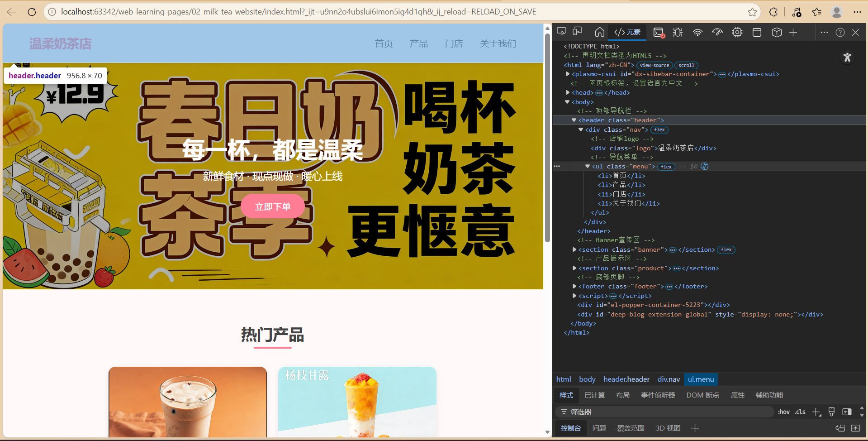
Task: Open the DevTools Welcome home tab
Action: (x=600, y=32)
